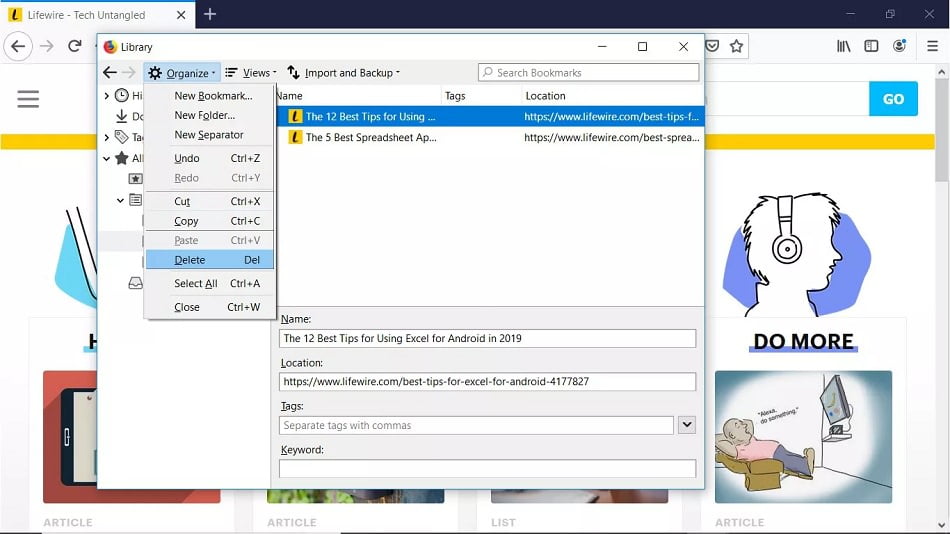Select Copy in the Organize menu
The height and width of the screenshot is (534, 950).
click(x=210, y=221)
